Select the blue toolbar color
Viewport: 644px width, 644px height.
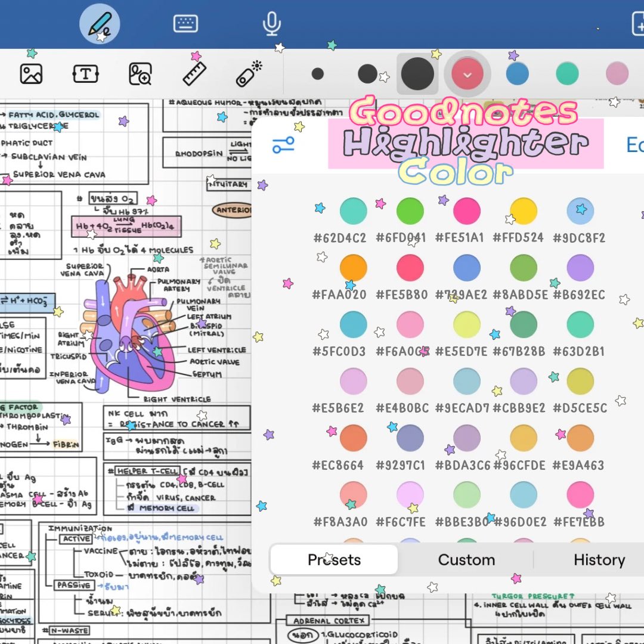517,74
